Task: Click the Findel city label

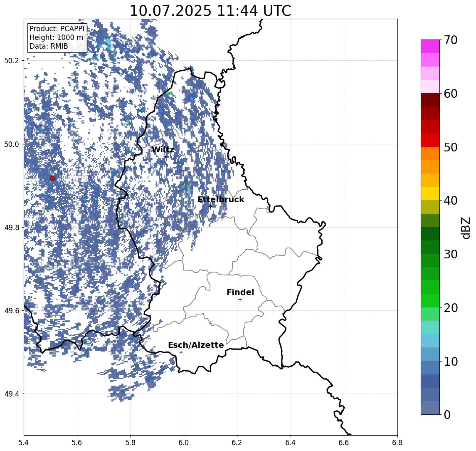Action: tap(240, 292)
